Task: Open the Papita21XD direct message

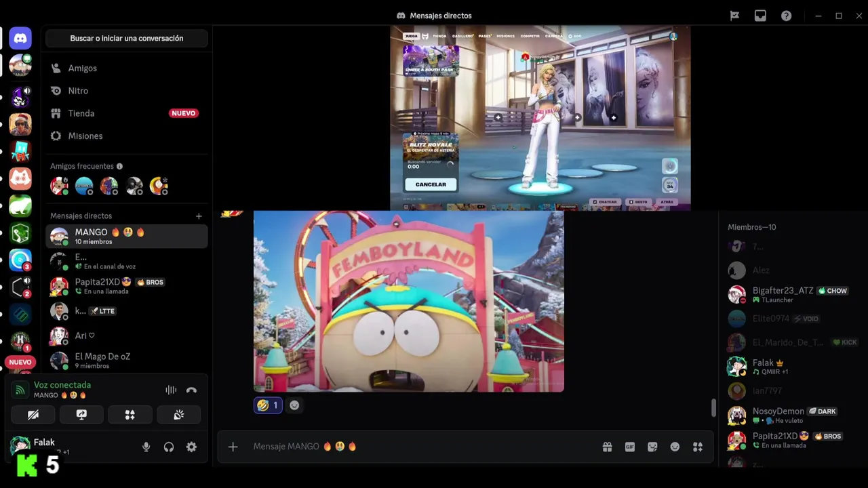Action: [x=127, y=286]
